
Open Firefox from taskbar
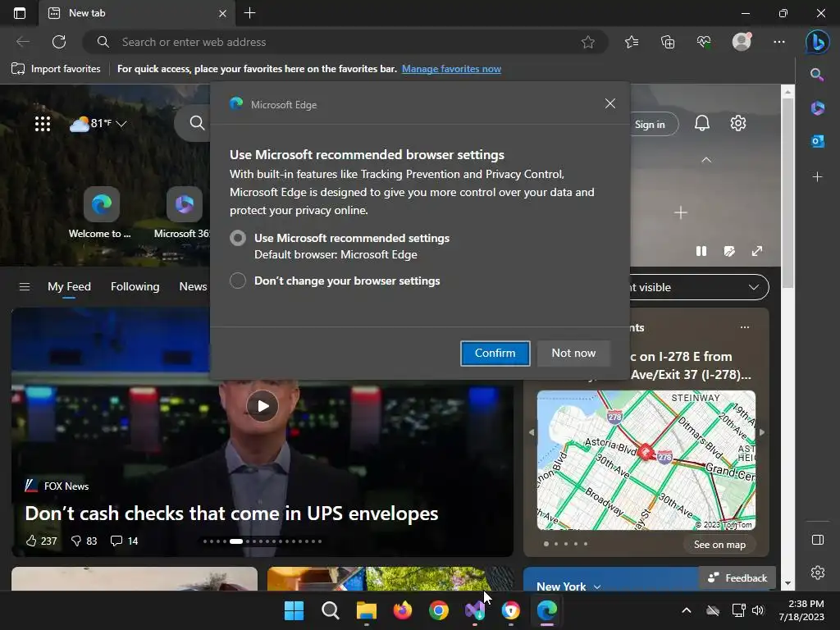click(402, 610)
